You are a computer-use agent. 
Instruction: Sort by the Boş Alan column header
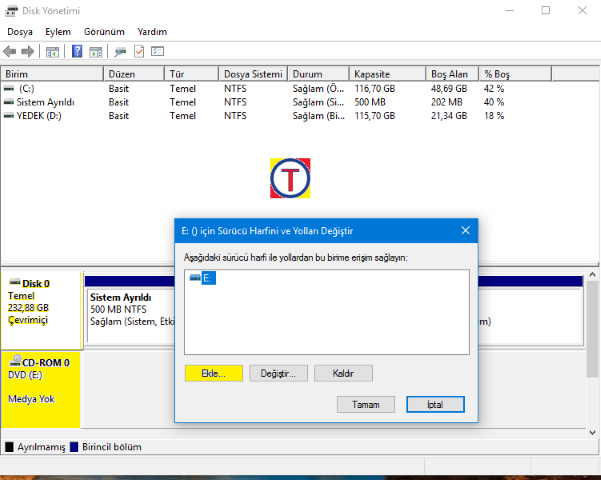452,74
